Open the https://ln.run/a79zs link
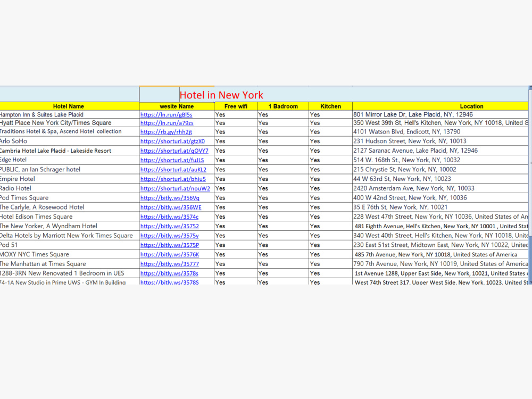Screen dimensions: 532x399 tap(167, 123)
